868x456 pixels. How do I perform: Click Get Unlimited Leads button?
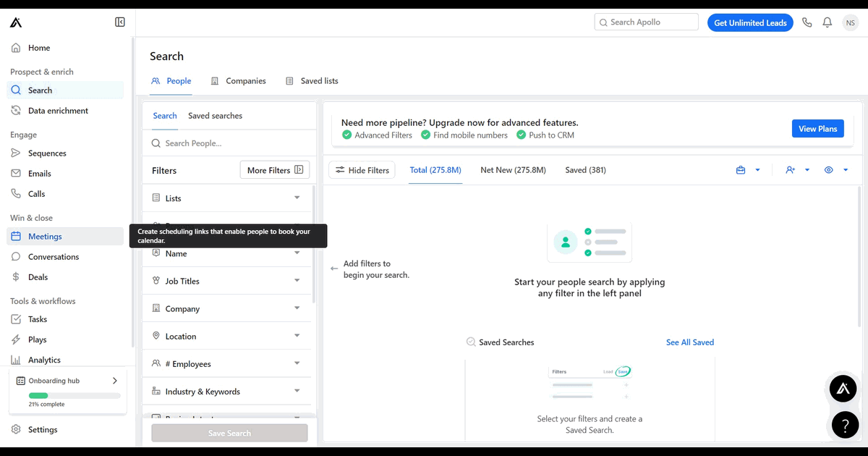coord(750,22)
